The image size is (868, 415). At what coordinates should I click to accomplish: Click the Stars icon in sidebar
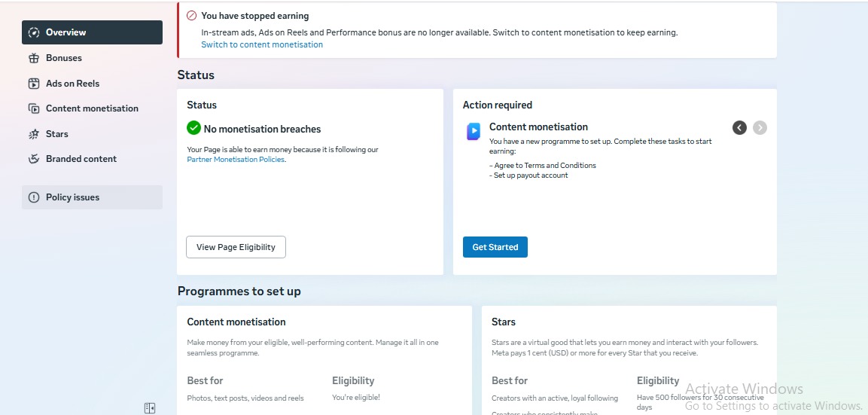(34, 134)
